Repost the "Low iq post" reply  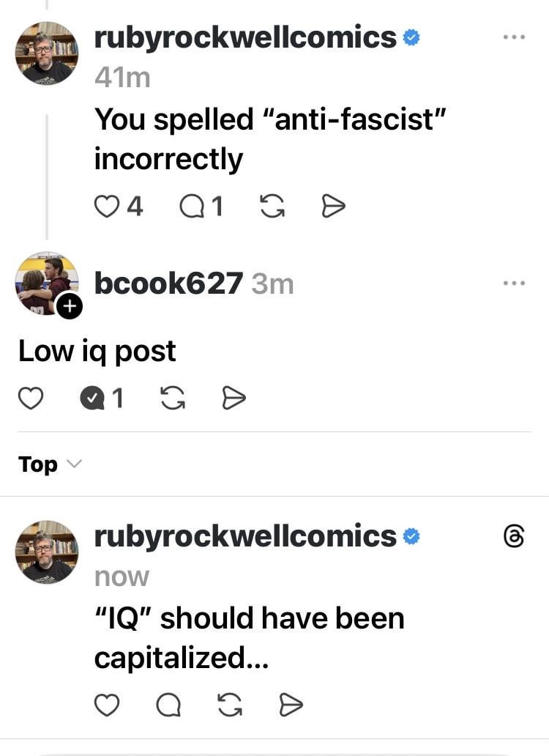pos(173,399)
